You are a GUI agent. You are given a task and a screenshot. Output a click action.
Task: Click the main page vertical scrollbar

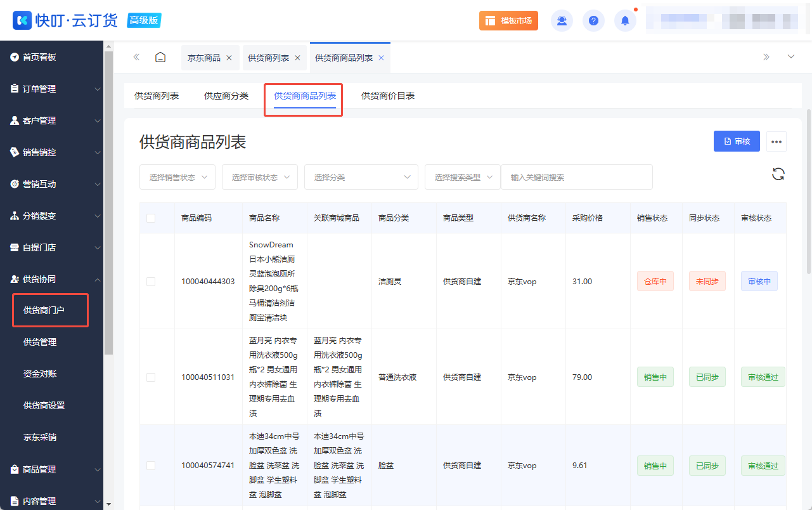pos(808,190)
